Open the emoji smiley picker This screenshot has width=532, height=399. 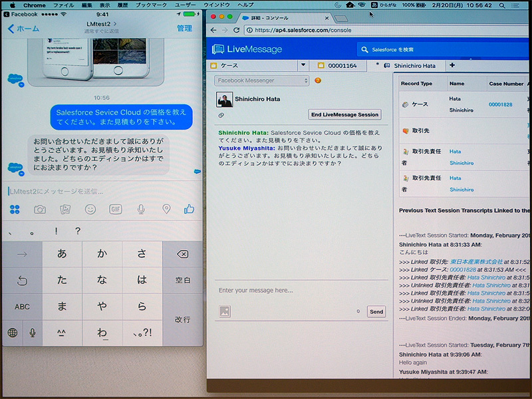[90, 209]
